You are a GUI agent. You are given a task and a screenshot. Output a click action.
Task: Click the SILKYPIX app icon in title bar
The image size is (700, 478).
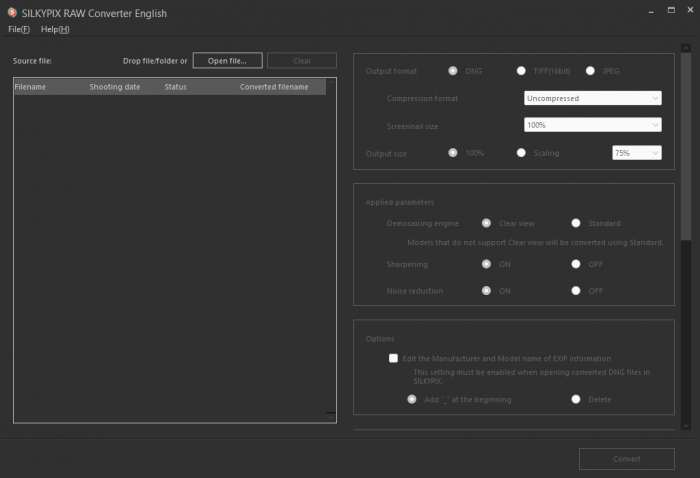(x=11, y=13)
